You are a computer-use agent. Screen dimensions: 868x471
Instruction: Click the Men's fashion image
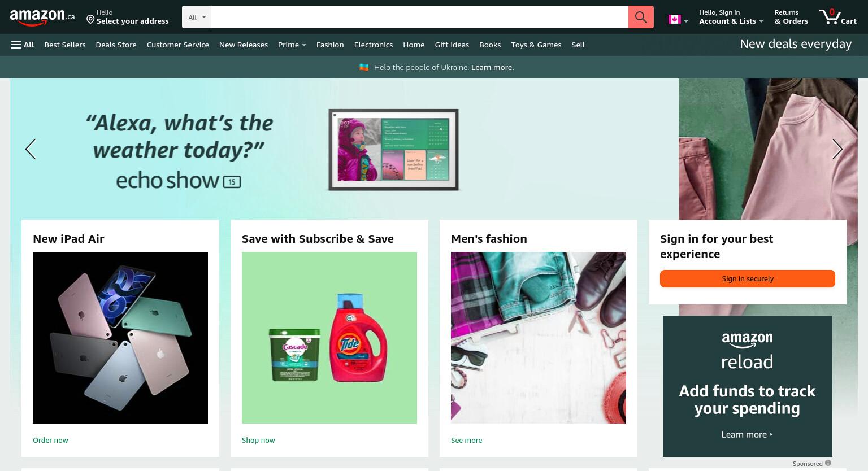539,338
